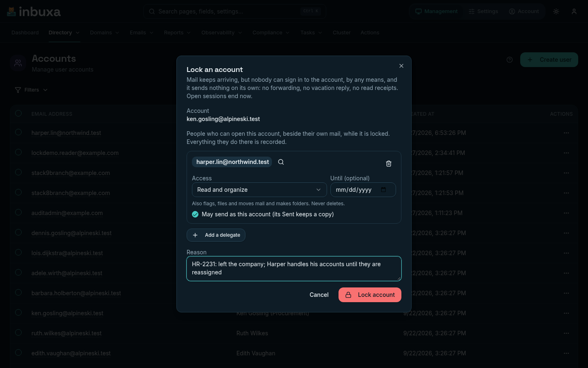Open row actions for harper.lin@northwind.test
Viewport: 588px width, 368px height.
(566, 133)
